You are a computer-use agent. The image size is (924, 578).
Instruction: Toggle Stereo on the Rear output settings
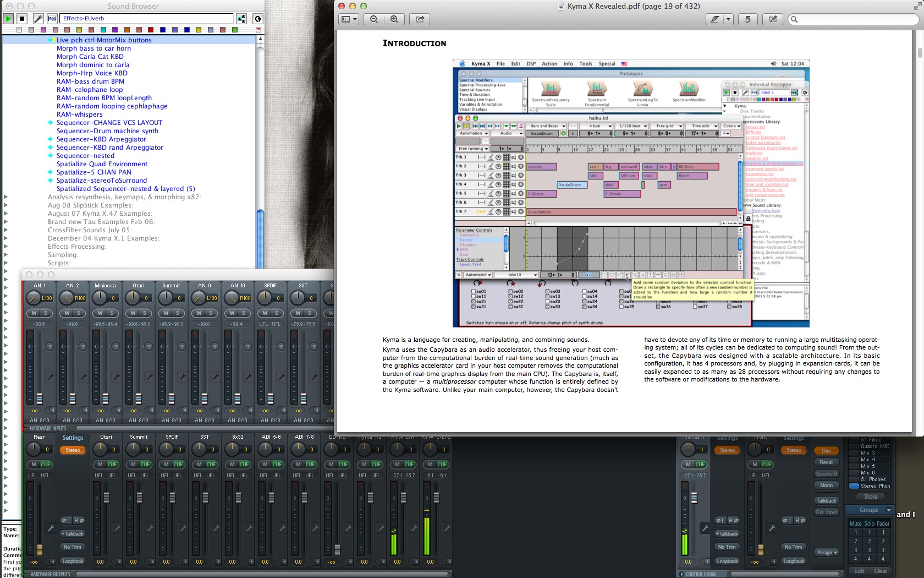[73, 450]
